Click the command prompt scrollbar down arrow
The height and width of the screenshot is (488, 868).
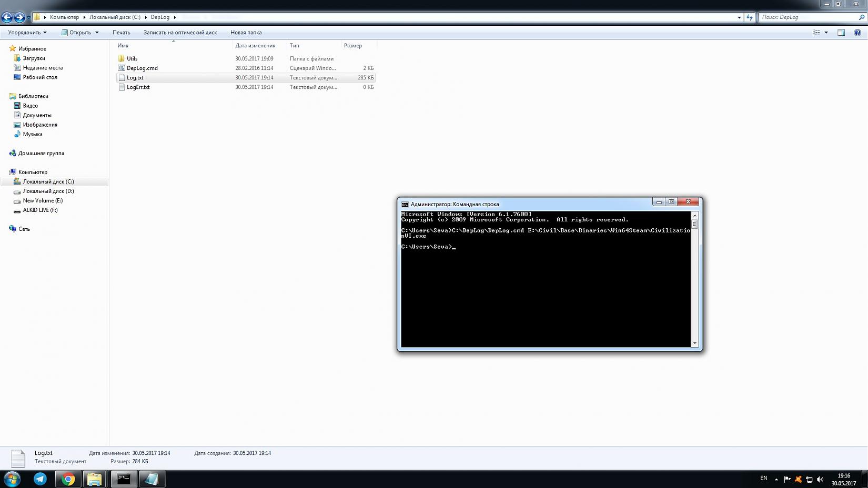click(x=694, y=343)
